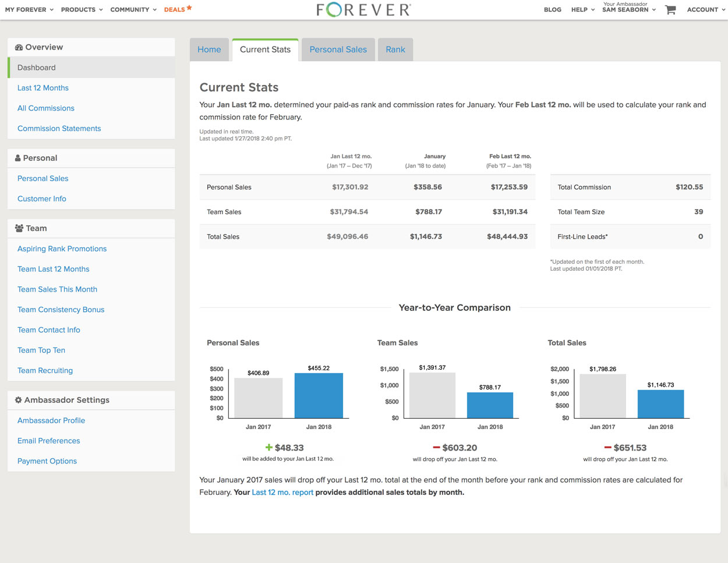
Task: Click the Current Stats page heading
Action: click(x=239, y=87)
